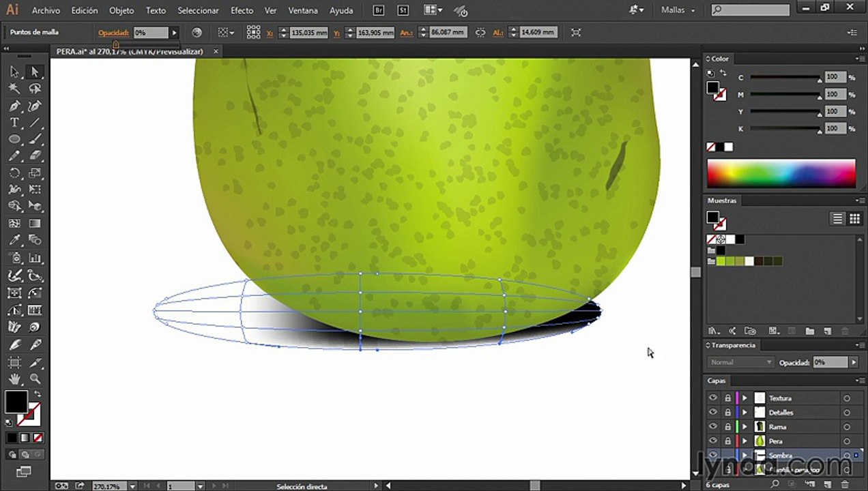
Task: Select the Hand tool
Action: pyautogui.click(x=14, y=378)
